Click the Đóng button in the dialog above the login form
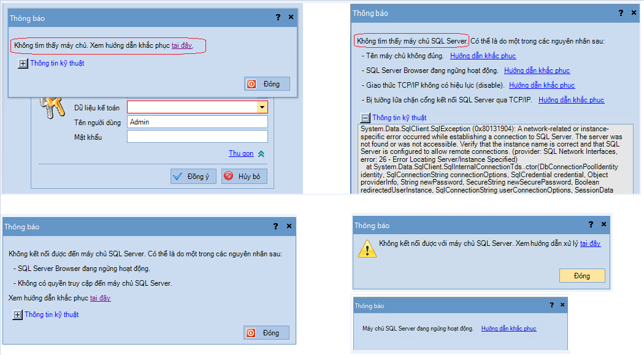The width and height of the screenshot is (644, 355). point(267,84)
